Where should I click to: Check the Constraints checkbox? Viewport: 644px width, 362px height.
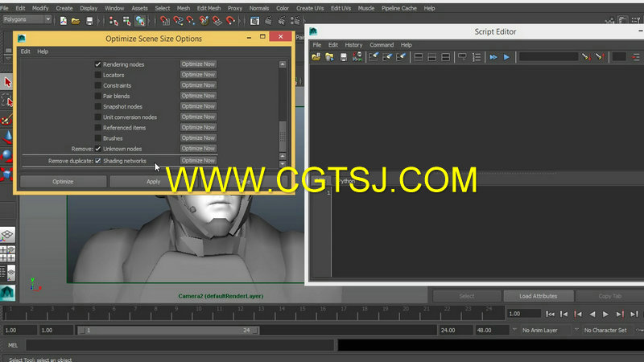(97, 85)
